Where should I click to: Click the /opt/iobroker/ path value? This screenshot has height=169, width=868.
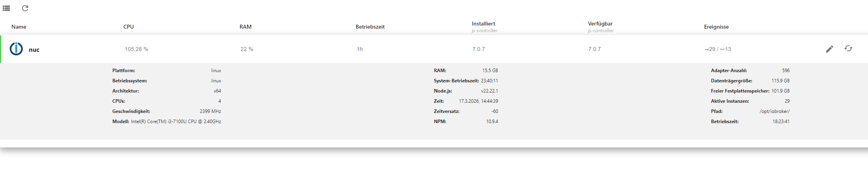click(774, 111)
